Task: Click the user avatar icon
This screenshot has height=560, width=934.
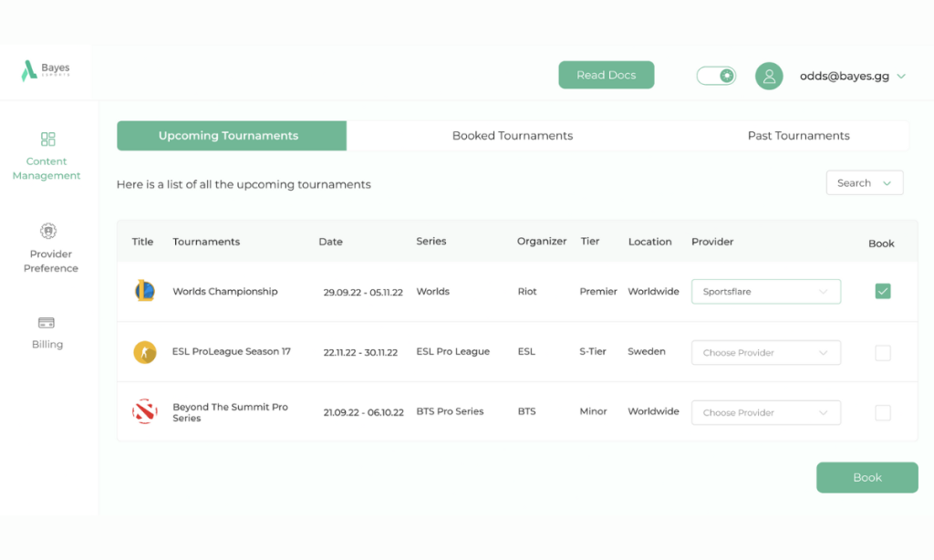Action: coord(769,77)
